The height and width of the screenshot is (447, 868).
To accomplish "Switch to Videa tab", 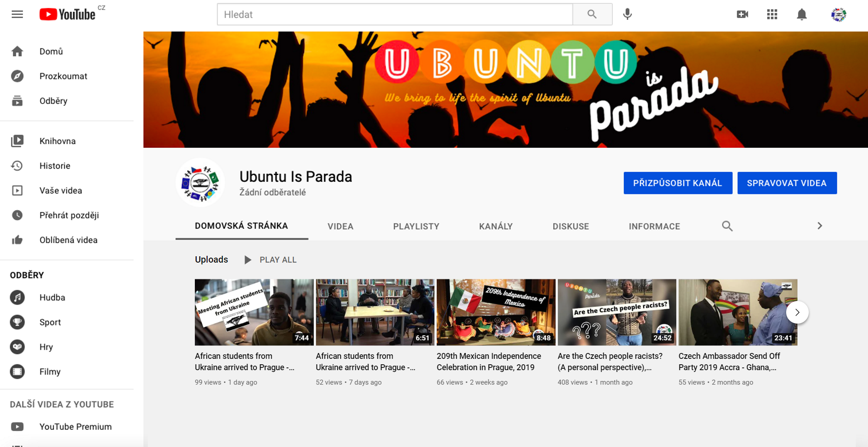I will tap(340, 226).
